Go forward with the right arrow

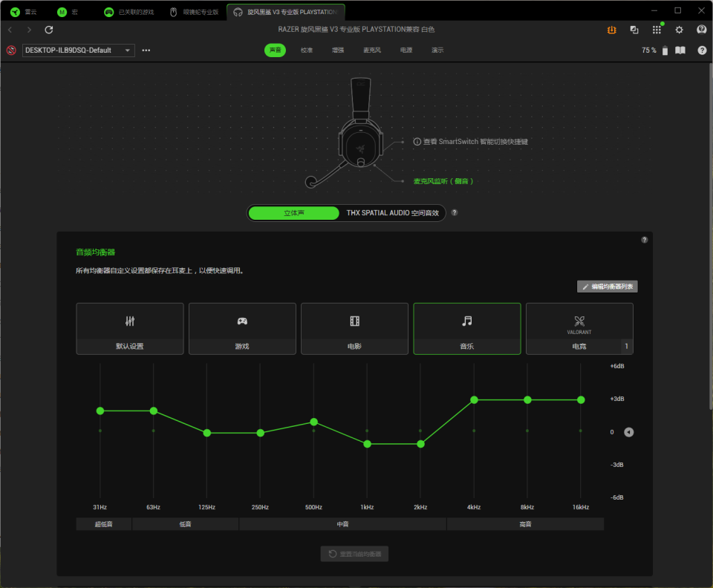[x=29, y=30]
